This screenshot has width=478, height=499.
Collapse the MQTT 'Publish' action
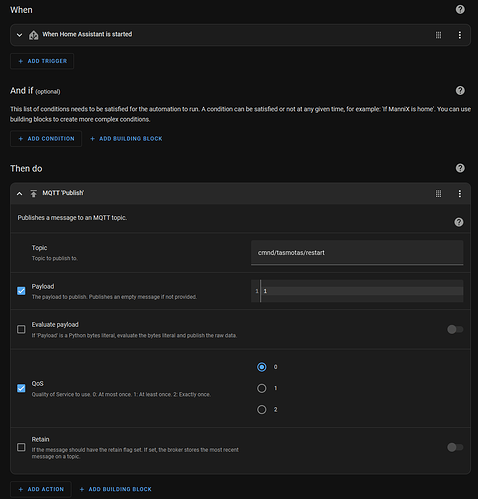click(x=19, y=193)
